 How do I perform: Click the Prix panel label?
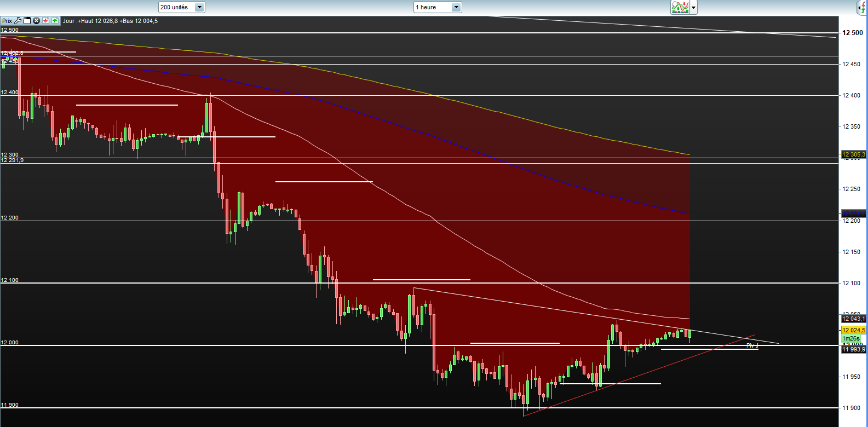click(x=7, y=21)
